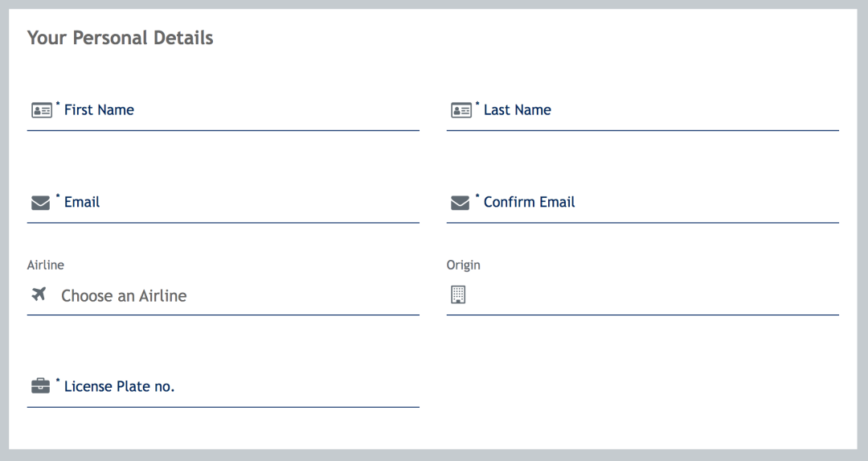Click the Confirm Email label text
This screenshot has width=868, height=461.
529,202
